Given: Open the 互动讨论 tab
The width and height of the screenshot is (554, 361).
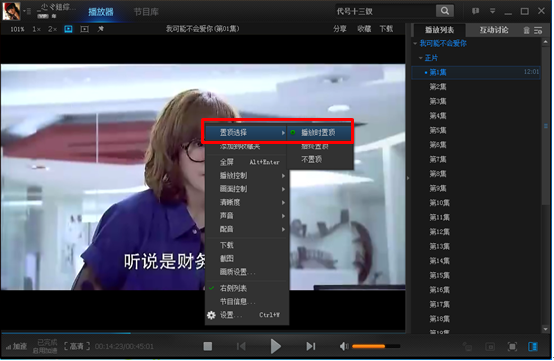Looking at the screenshot, I should tap(494, 30).
